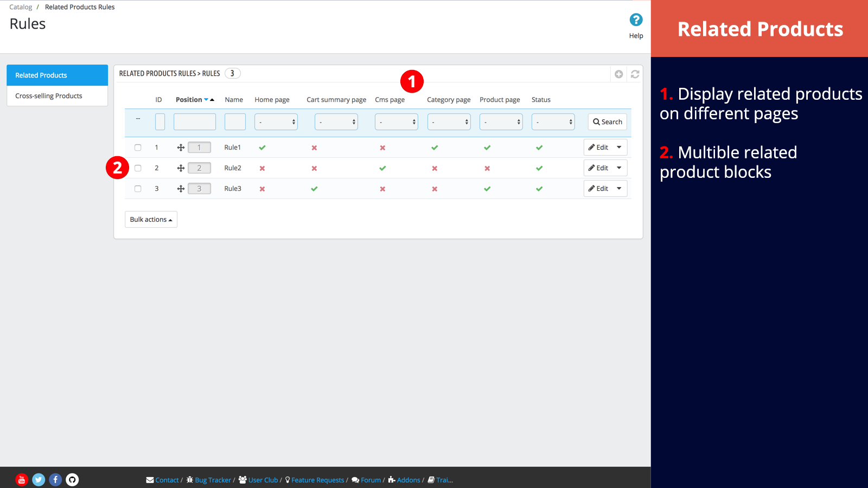Click the ID filter input field
The height and width of the screenshot is (488, 868).
pos(160,122)
